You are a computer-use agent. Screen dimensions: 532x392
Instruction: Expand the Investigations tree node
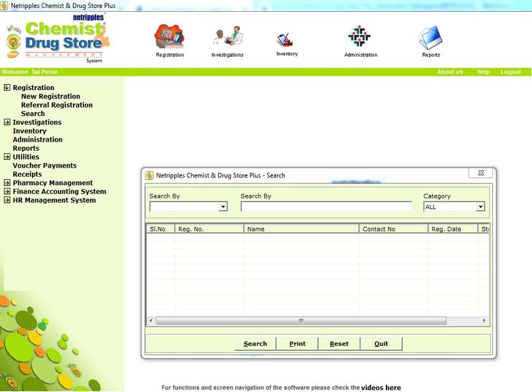(x=7, y=122)
